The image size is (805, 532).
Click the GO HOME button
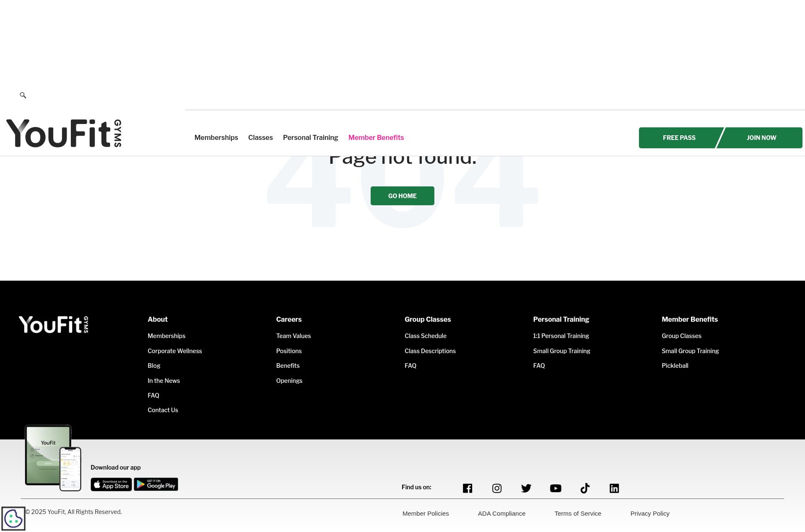(x=402, y=196)
